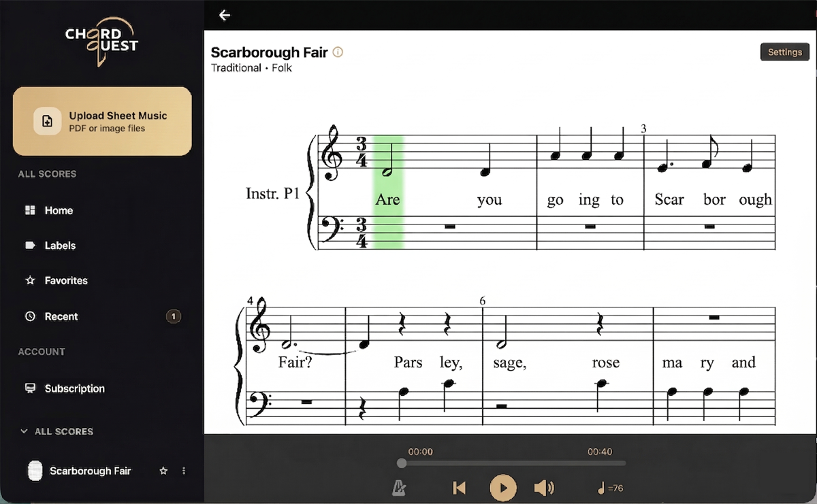Enable the metronome icon

400,488
